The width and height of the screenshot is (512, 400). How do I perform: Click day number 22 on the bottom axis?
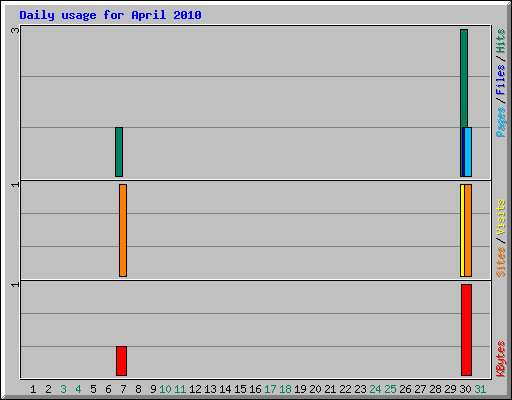[345, 389]
